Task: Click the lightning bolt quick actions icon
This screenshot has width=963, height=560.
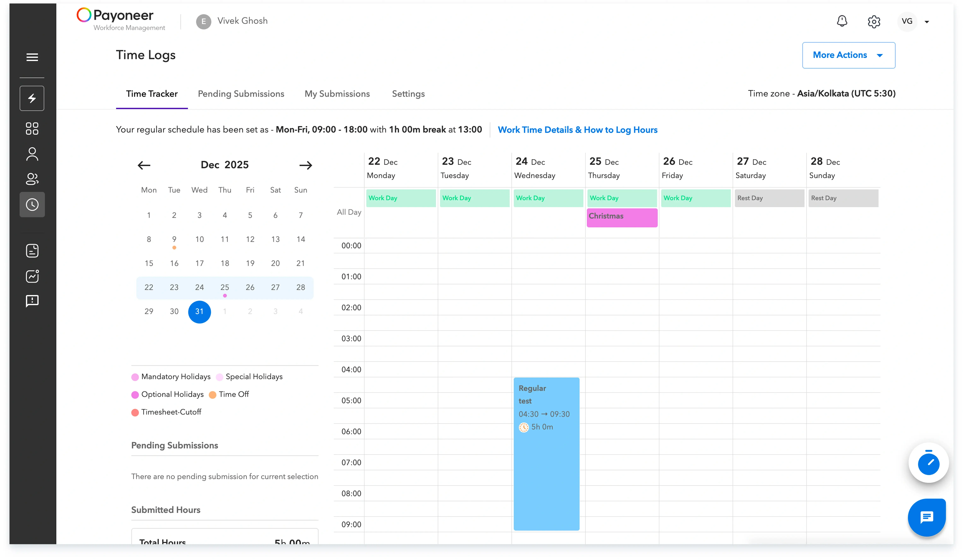Action: [x=32, y=98]
